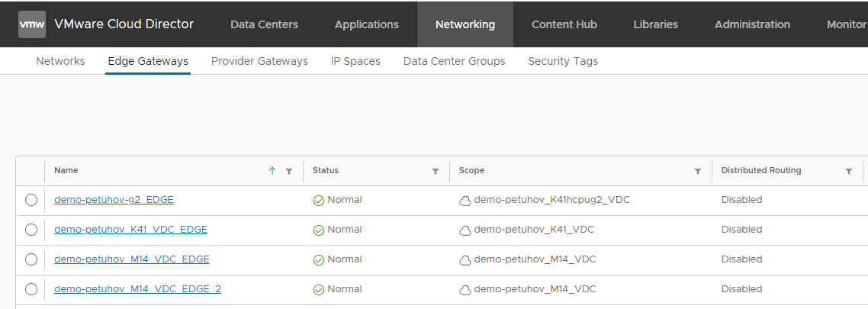Click the Status column filter icon
Viewport: 868px width, 309px height.
(436, 171)
